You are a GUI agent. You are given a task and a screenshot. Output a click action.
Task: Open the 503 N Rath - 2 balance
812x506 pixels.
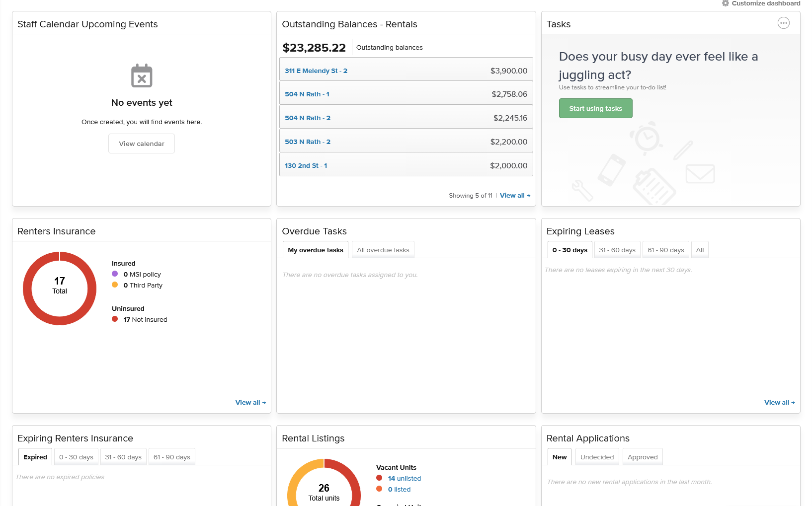(308, 142)
